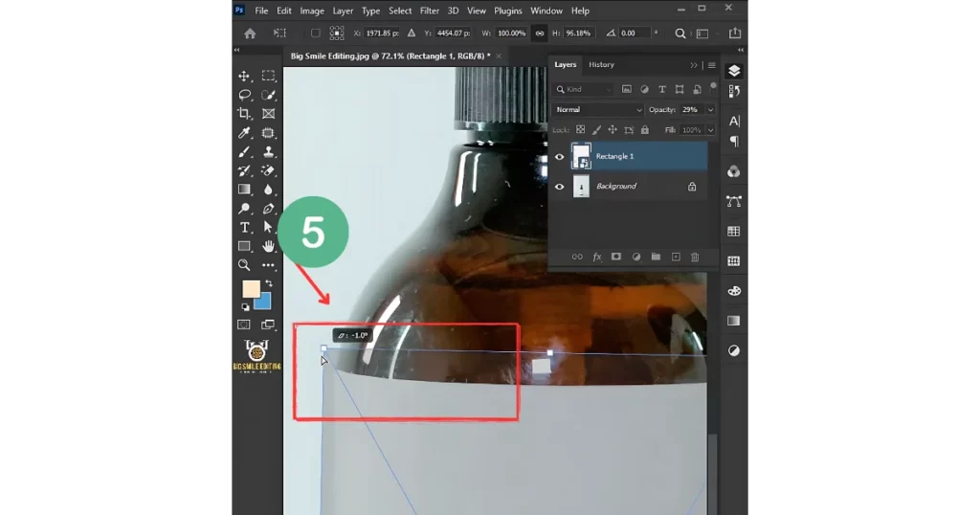Toggle lock position in Layers panel
Screen dimensions: 980x515
coord(612,130)
